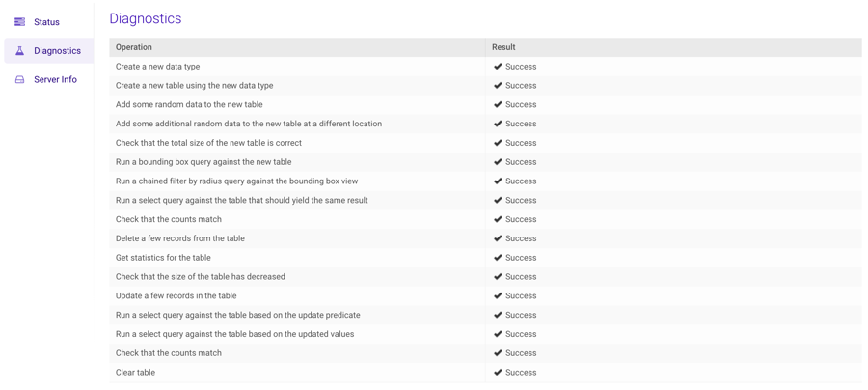Click checkmark for Delete a few records row
The width and height of the screenshot is (868, 390).
(x=498, y=238)
